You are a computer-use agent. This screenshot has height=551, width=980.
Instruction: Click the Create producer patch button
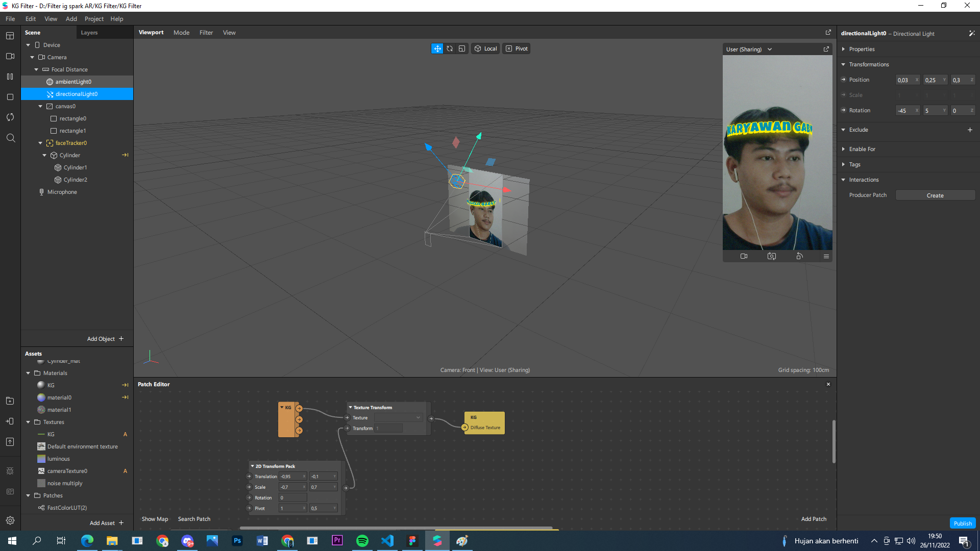[935, 195]
